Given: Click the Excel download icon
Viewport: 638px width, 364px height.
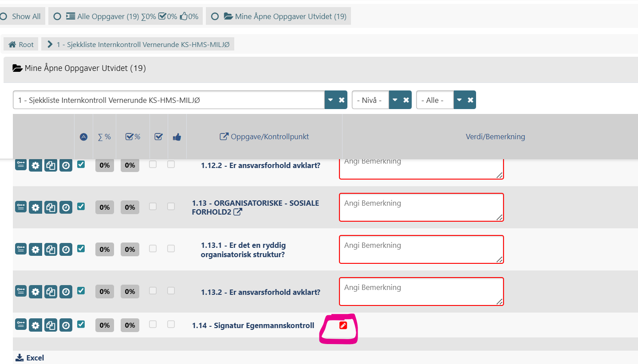Looking at the screenshot, I should click(19, 358).
